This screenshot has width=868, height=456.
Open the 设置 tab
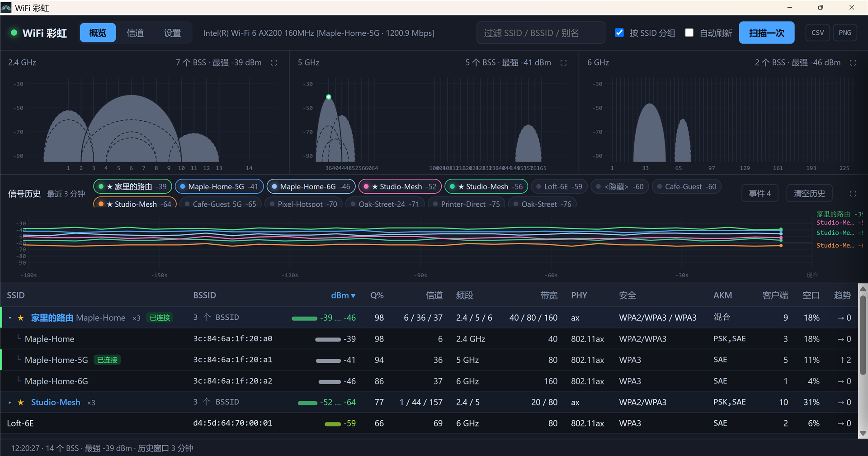(x=172, y=33)
